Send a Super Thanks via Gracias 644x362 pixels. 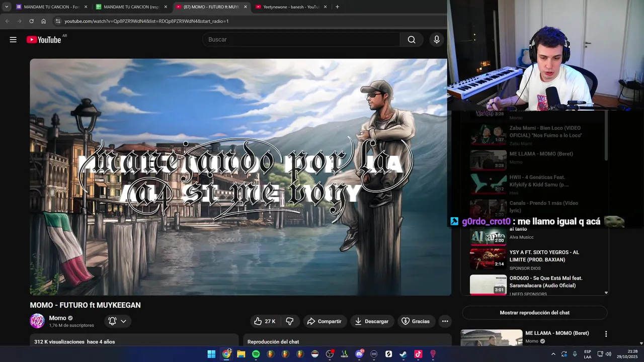pos(416,321)
